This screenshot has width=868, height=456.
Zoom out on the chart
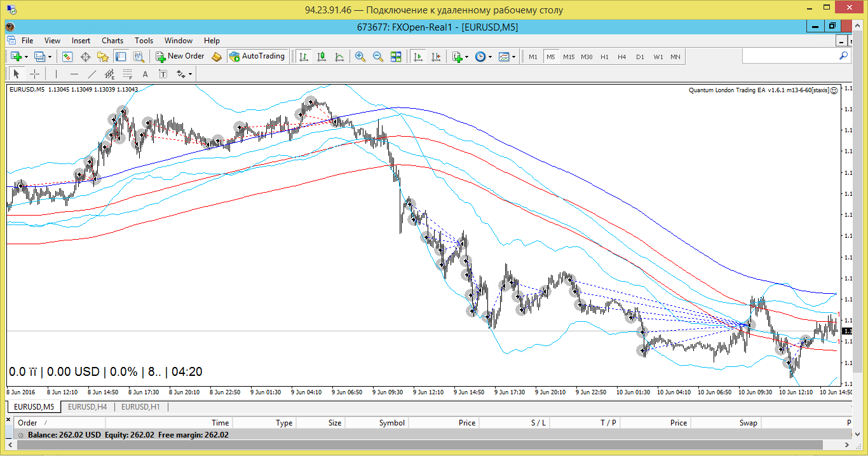coord(378,57)
